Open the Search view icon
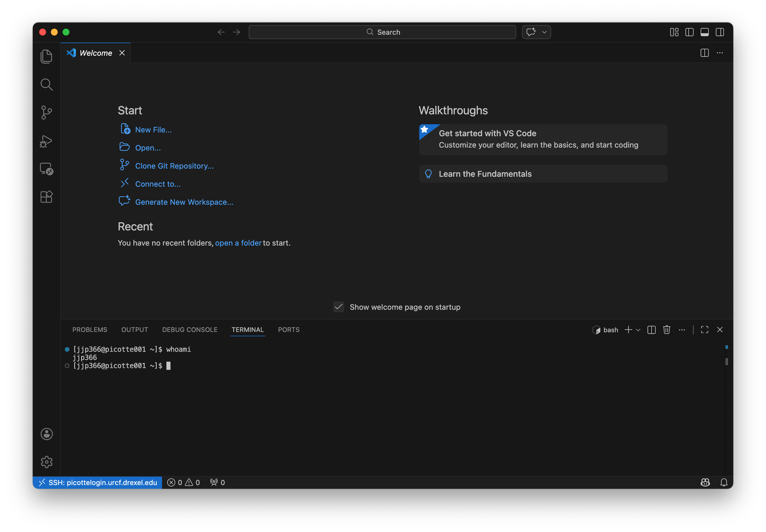Image resolution: width=766 pixels, height=532 pixels. pos(46,84)
